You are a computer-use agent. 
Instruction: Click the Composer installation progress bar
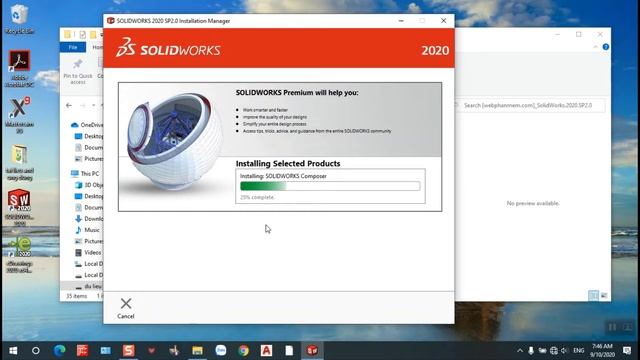coord(330,186)
